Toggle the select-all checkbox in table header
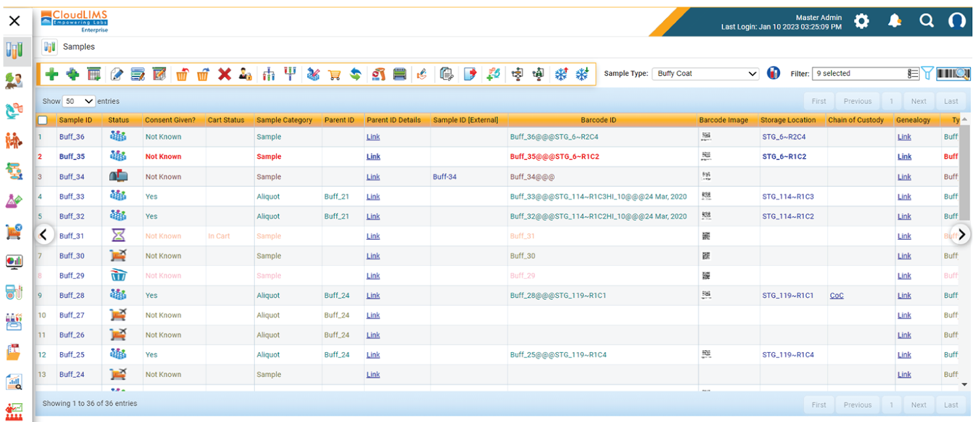Image resolution: width=980 pixels, height=422 pixels. pyautogui.click(x=42, y=120)
